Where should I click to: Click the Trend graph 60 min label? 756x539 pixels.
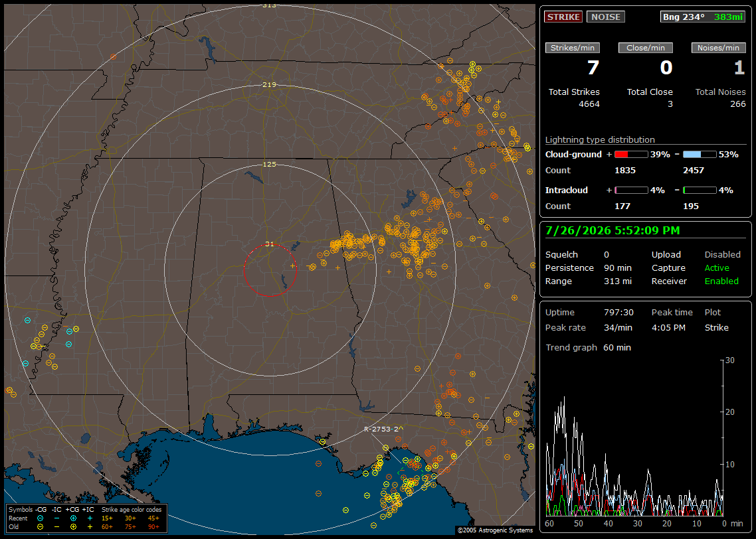coord(588,347)
